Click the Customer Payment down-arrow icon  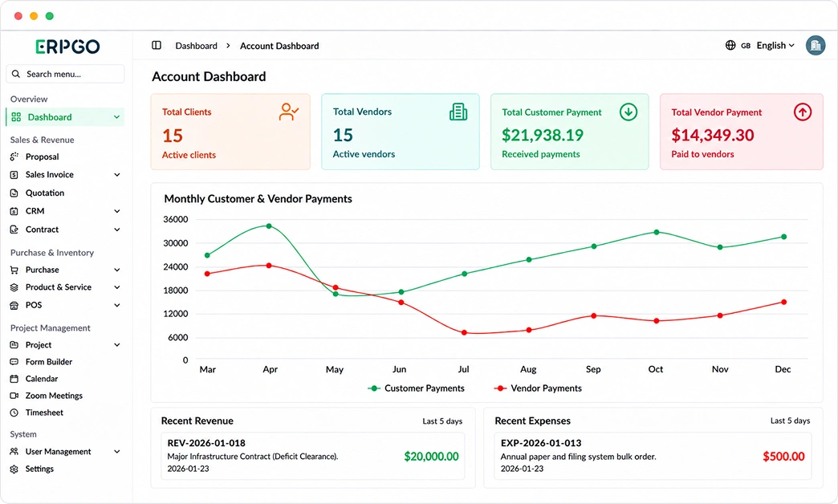[628, 112]
